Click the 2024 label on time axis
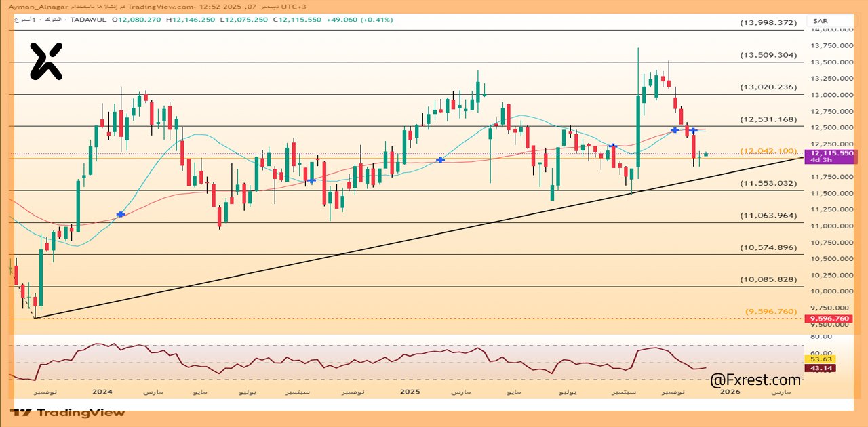Screen dimensions: 868x427 (102, 392)
